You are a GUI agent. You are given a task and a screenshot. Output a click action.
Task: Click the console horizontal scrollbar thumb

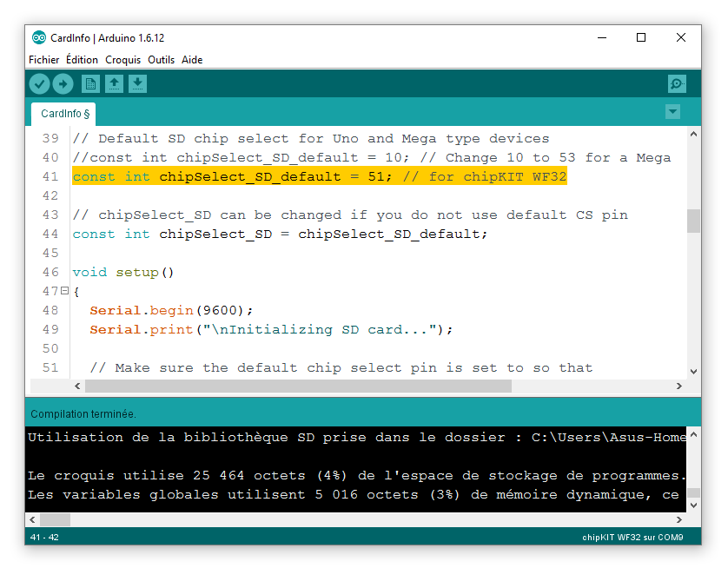[x=56, y=519]
